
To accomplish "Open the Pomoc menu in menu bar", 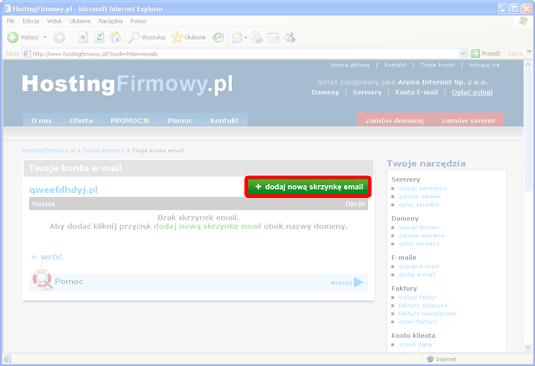I will 138,21.
